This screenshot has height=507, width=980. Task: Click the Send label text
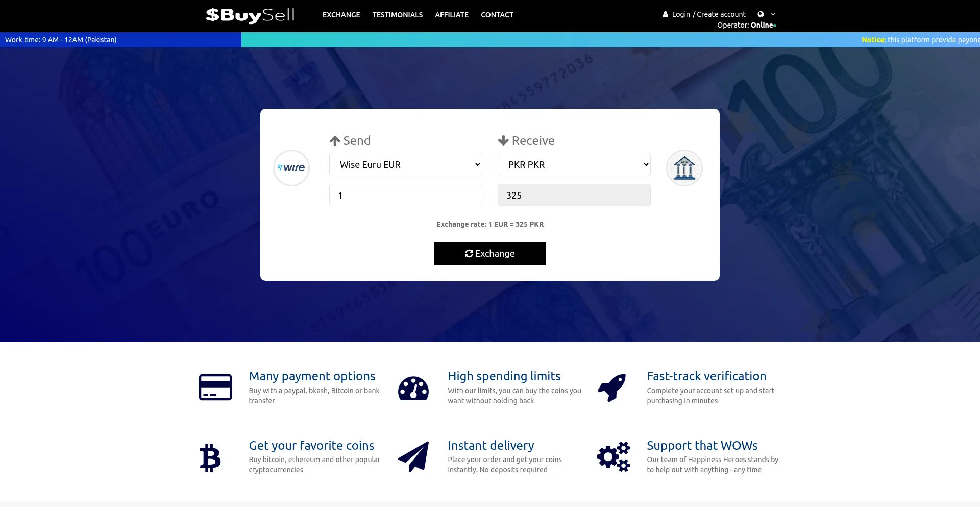point(357,141)
